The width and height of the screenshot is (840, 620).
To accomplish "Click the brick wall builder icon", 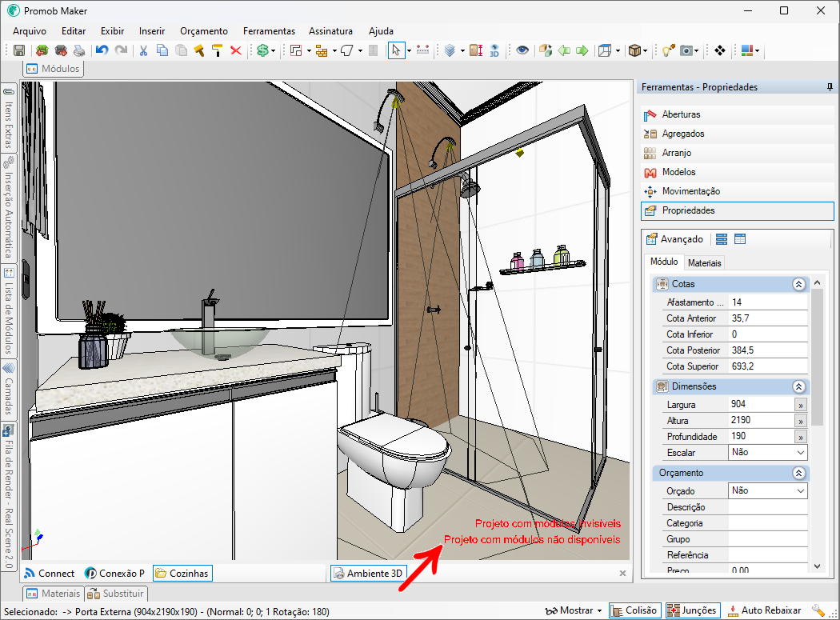I will [322, 50].
